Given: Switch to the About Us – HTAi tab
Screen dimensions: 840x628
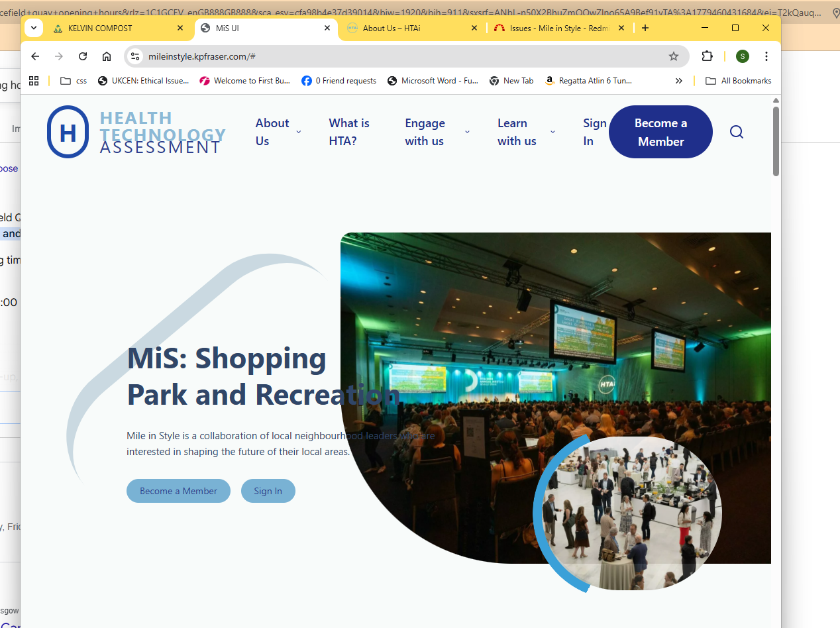Looking at the screenshot, I should click(412, 28).
